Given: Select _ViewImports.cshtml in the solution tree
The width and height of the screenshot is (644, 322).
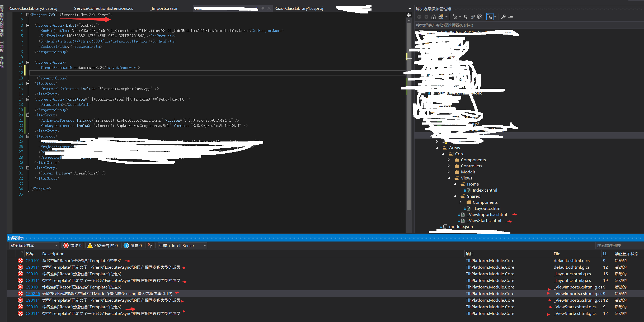Looking at the screenshot, I should point(488,215).
